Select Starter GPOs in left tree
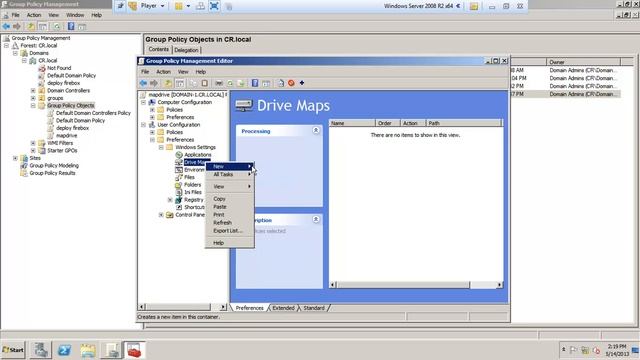Image resolution: width=640 pixels, height=360 pixels. tap(62, 151)
